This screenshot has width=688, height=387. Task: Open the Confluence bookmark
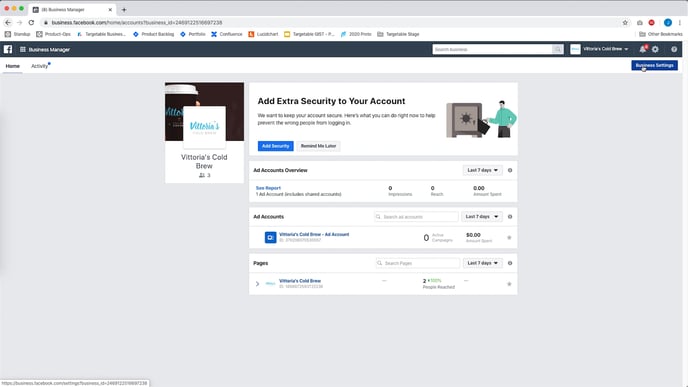(x=226, y=34)
